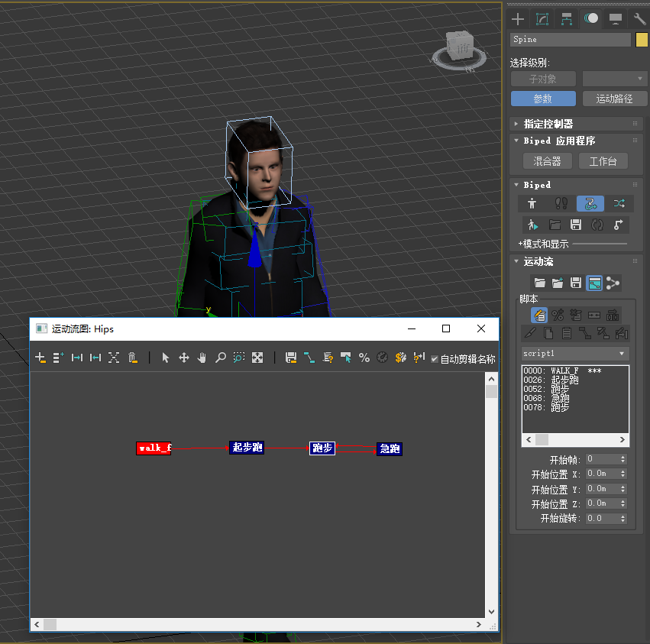
Task: Click the percent icon in graph toolbar
Action: (x=364, y=358)
